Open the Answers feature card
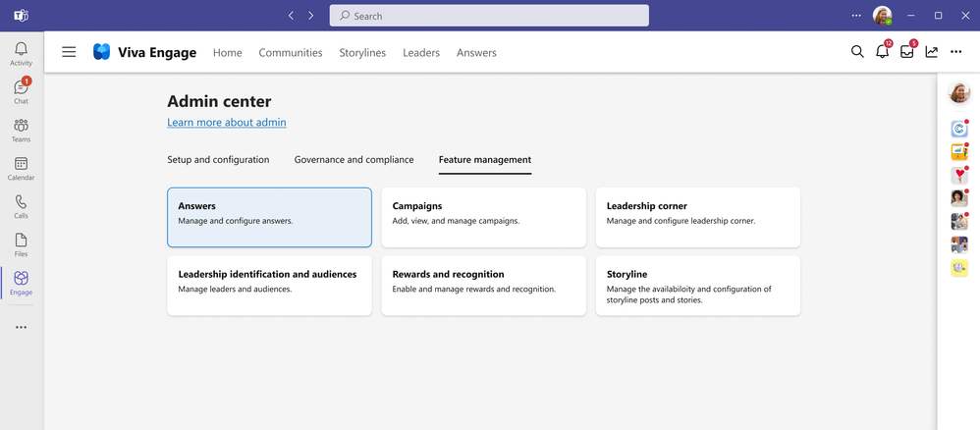Viewport: 980px width, 430px height. [269, 218]
